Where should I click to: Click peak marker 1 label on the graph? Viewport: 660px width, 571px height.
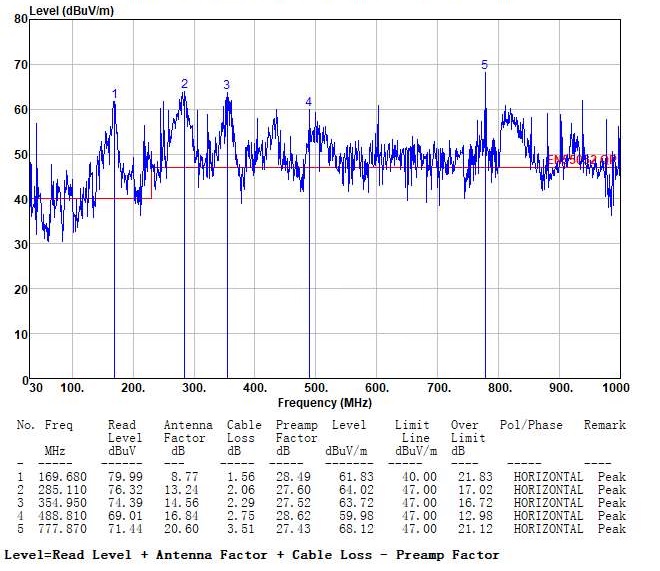(x=115, y=94)
